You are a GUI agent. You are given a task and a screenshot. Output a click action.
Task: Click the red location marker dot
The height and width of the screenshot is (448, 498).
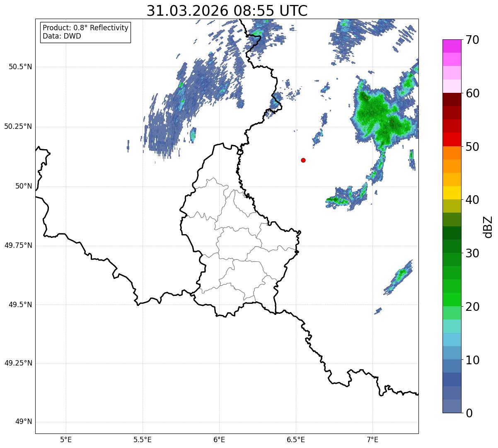pos(303,160)
